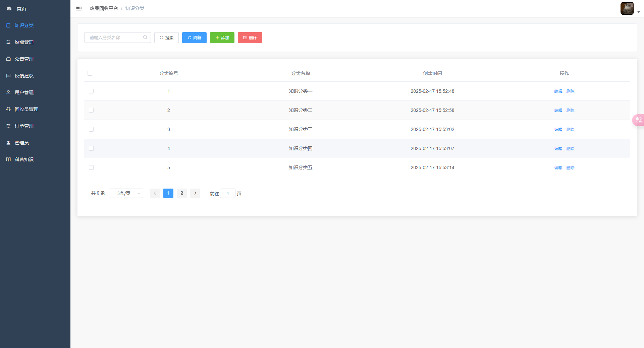Click 删除 for 知识分类三
This screenshot has width=644, height=348.
tap(570, 129)
